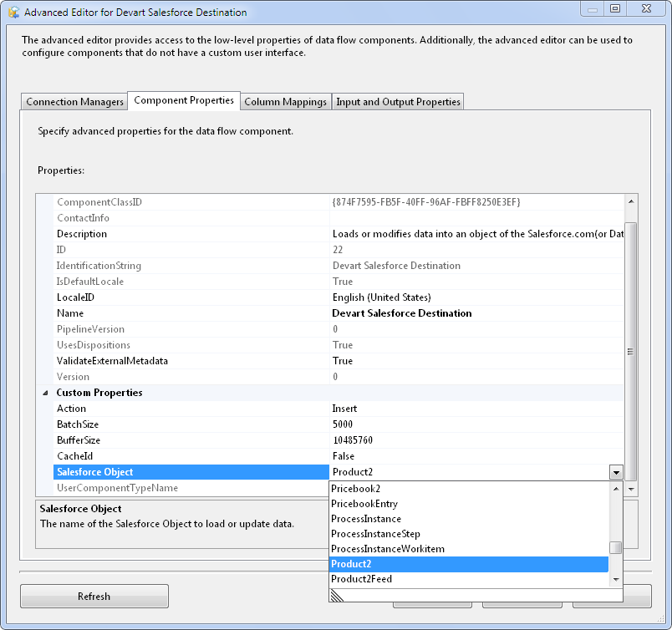Select the UserComponentTypeName property row
The image size is (672, 630).
[x=191, y=488]
